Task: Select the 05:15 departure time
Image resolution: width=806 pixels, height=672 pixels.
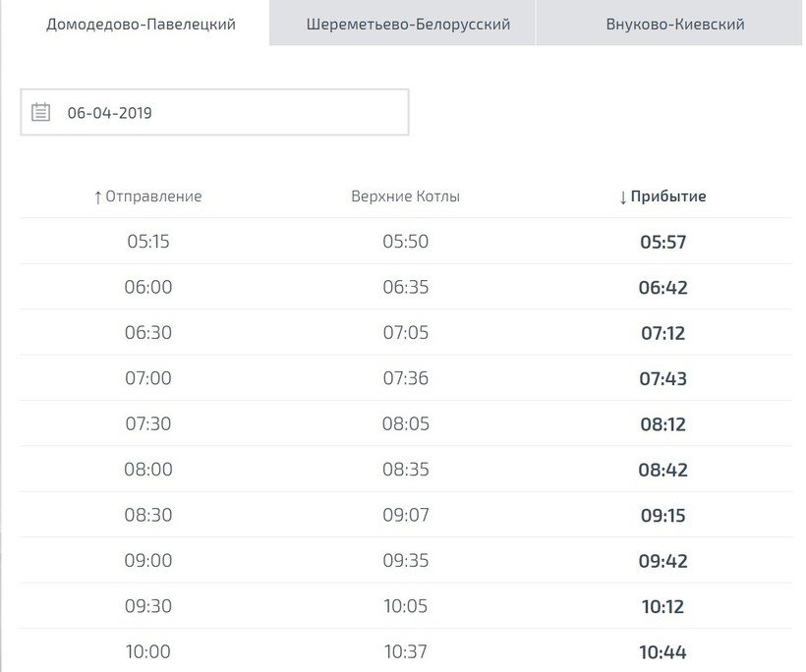Action: click(x=147, y=242)
